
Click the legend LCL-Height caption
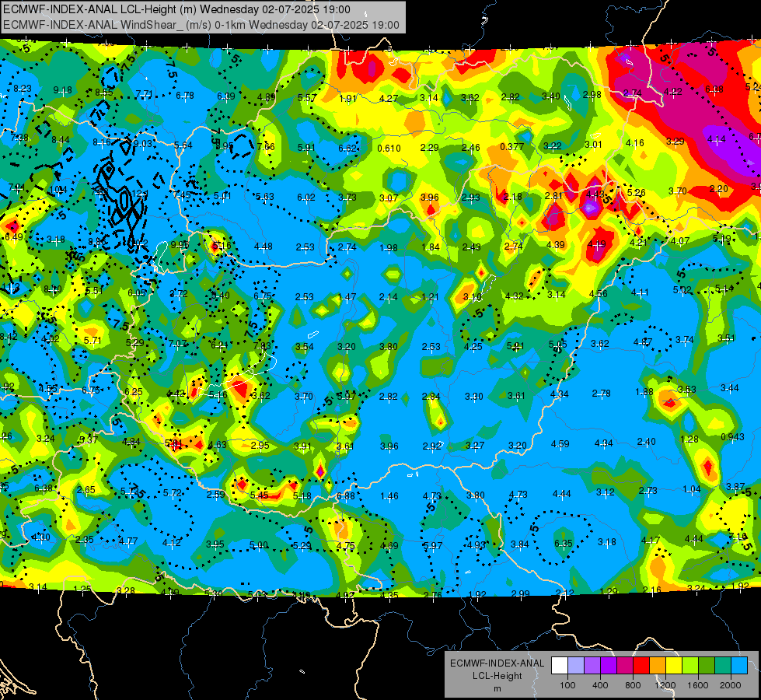pos(497,676)
